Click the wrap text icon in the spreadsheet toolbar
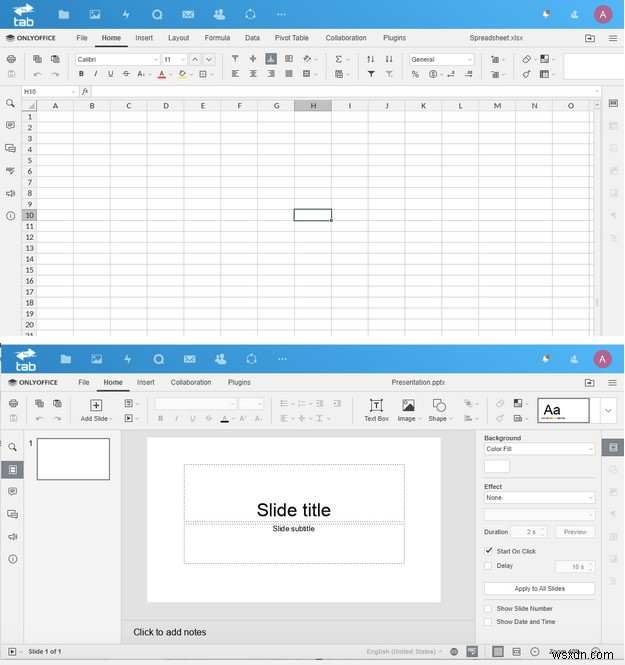Viewport: 625px width, 665px height. pos(289,59)
